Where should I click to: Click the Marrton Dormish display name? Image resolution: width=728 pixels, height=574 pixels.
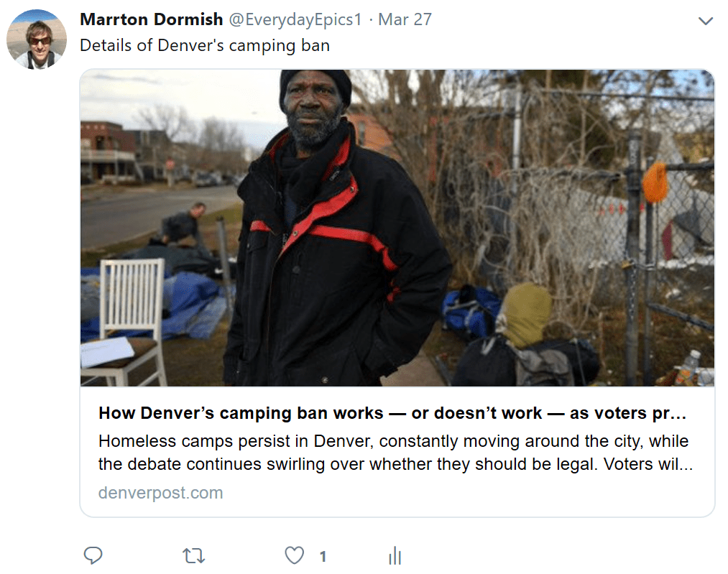click(x=152, y=19)
